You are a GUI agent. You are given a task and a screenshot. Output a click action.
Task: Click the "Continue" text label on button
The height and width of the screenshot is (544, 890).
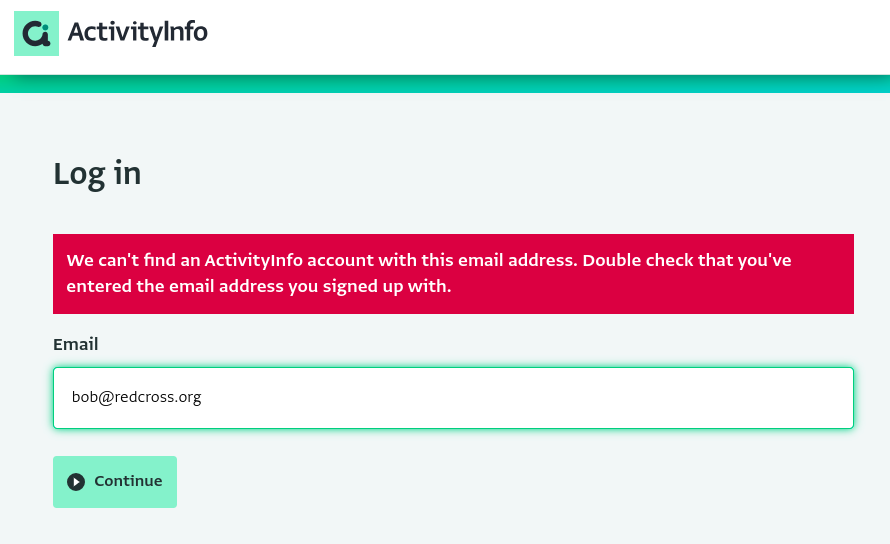(128, 481)
